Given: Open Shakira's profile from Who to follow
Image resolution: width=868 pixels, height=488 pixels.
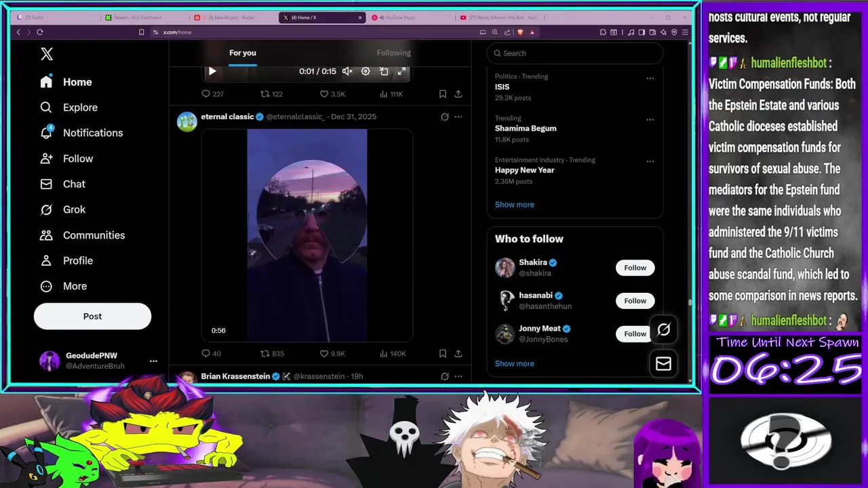Looking at the screenshot, I should coord(533,262).
